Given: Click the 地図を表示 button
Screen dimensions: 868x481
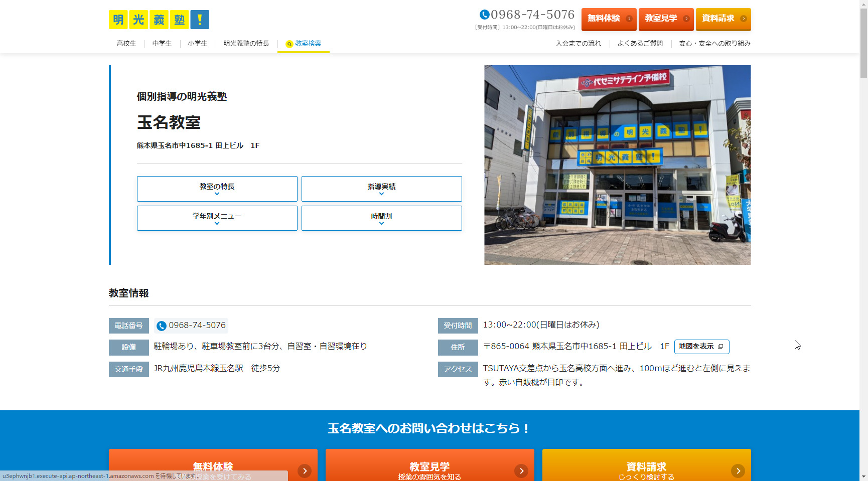Looking at the screenshot, I should (702, 347).
